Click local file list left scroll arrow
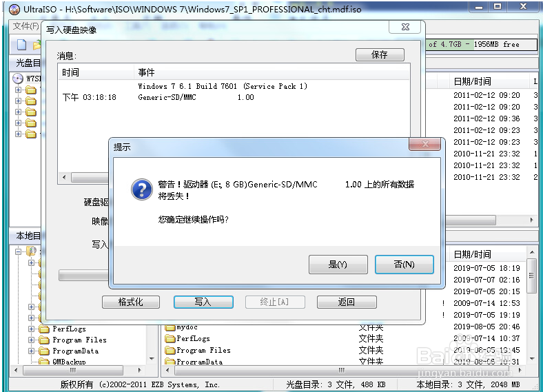The width and height of the screenshot is (543, 392). pyautogui.click(x=168, y=370)
